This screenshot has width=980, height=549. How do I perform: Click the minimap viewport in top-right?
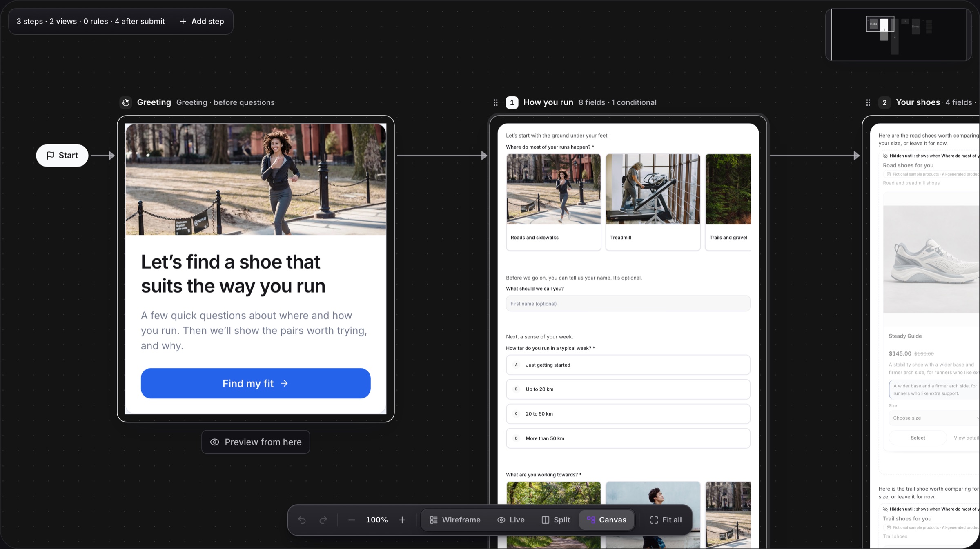tap(880, 24)
